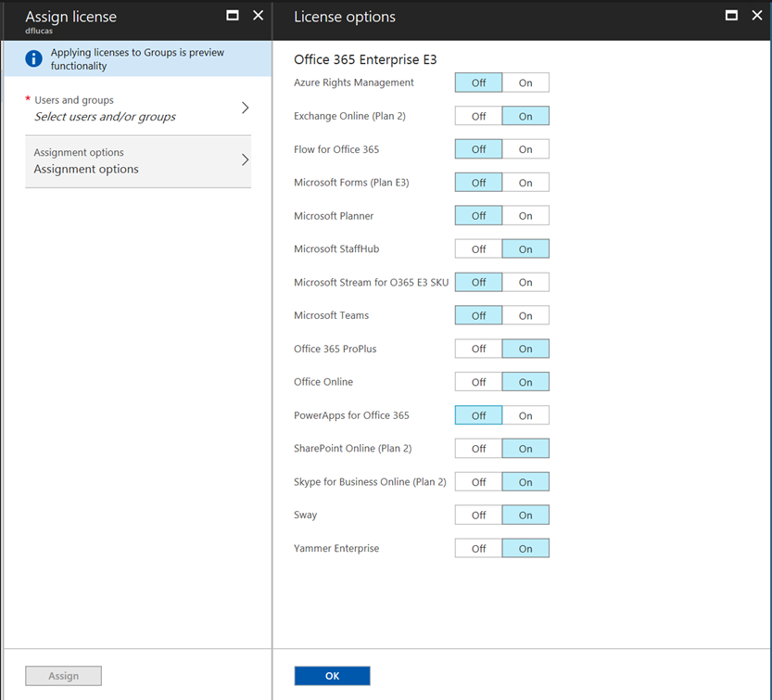Turn On PowerApps for Office 365
This screenshot has width=772, height=700.
tap(525, 415)
